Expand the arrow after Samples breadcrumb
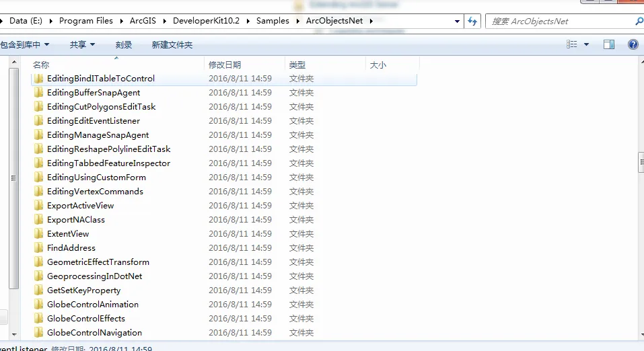The height and width of the screenshot is (351, 644). pyautogui.click(x=297, y=21)
